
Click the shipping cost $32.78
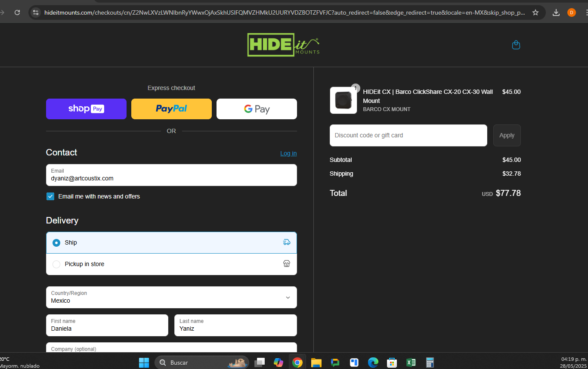tap(511, 174)
